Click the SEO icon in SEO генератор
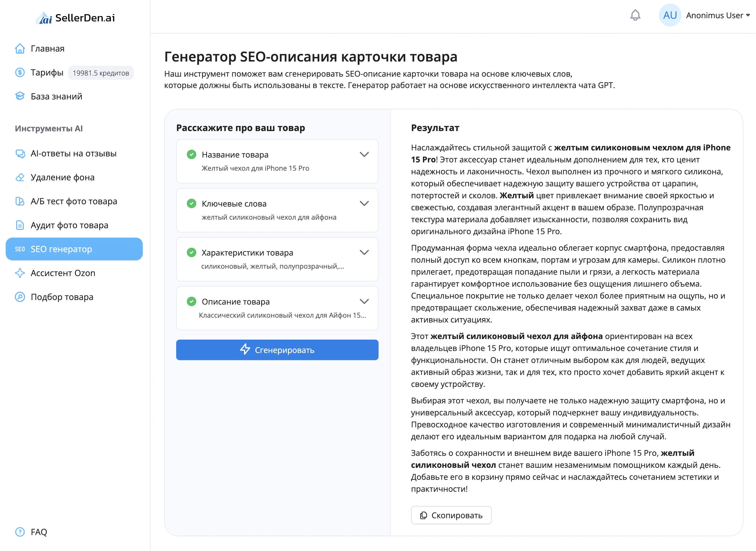 tap(20, 249)
